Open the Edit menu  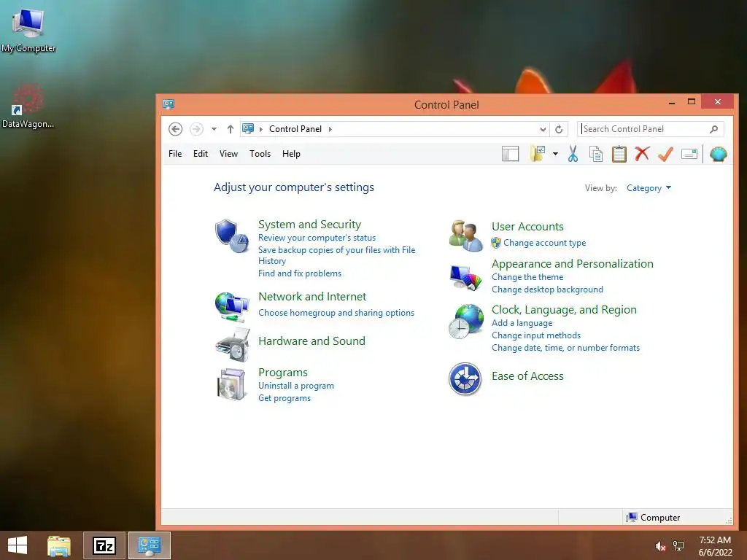coord(201,154)
